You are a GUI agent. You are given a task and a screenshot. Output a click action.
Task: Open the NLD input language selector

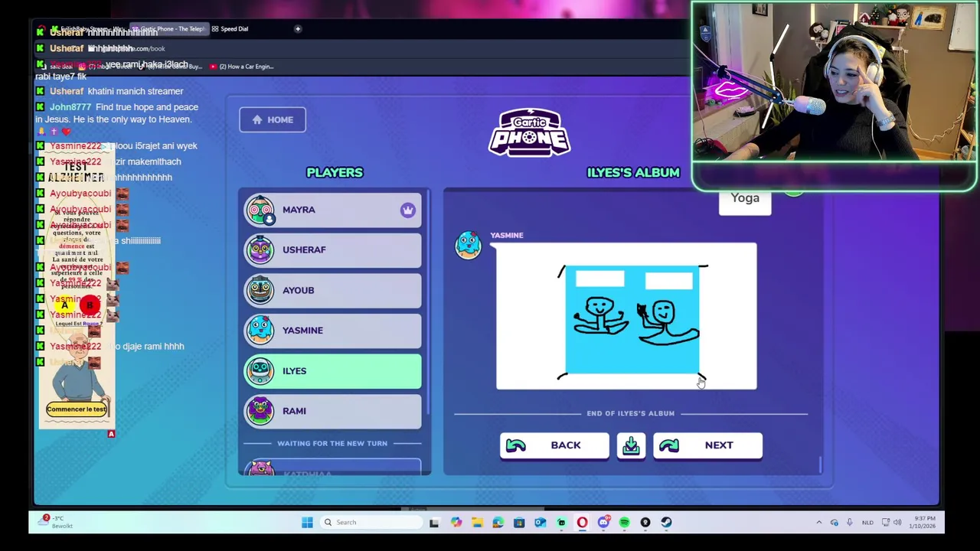867,522
